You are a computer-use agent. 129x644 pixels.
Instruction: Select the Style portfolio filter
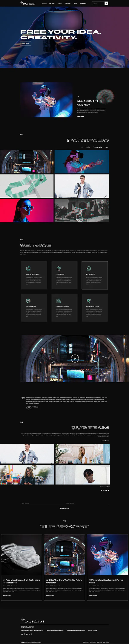click(x=106, y=147)
